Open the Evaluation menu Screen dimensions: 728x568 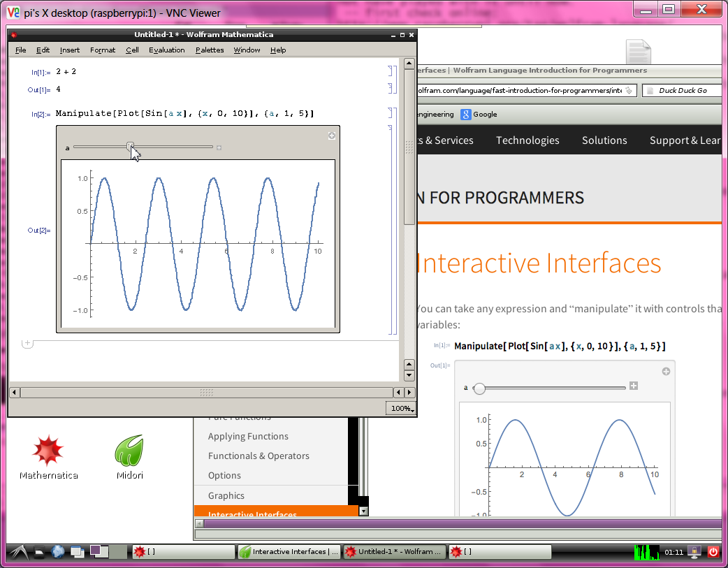pyautogui.click(x=166, y=50)
